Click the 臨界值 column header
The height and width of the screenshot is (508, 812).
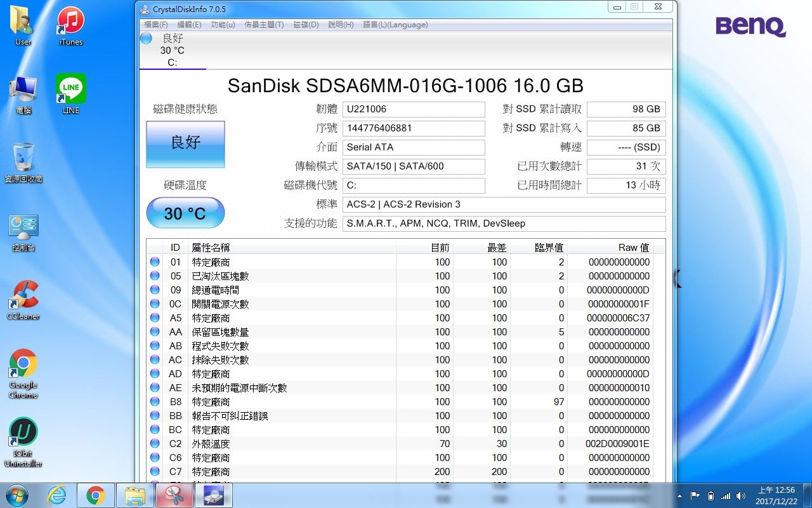point(539,247)
